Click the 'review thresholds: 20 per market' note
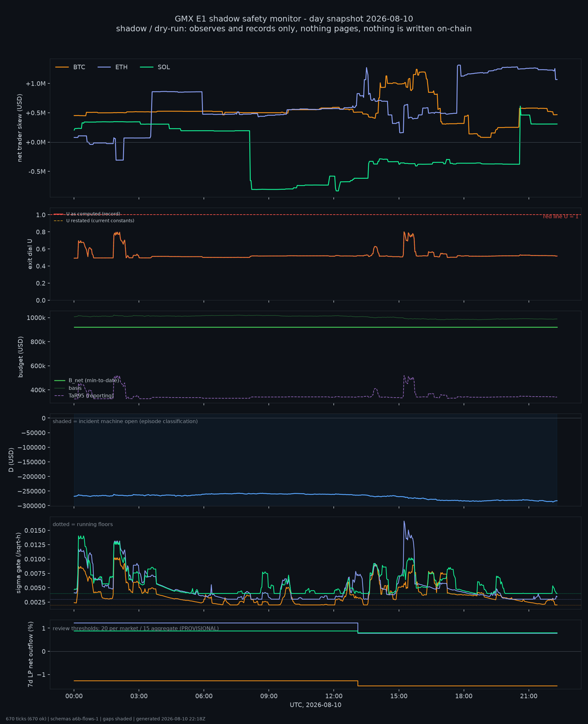This screenshot has width=588, height=724. pos(135,628)
